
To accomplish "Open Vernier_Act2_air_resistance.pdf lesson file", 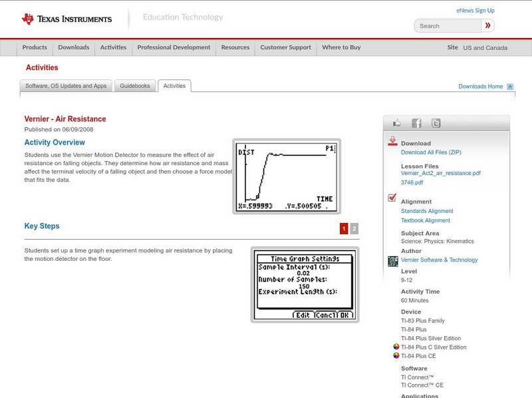I will point(440,173).
